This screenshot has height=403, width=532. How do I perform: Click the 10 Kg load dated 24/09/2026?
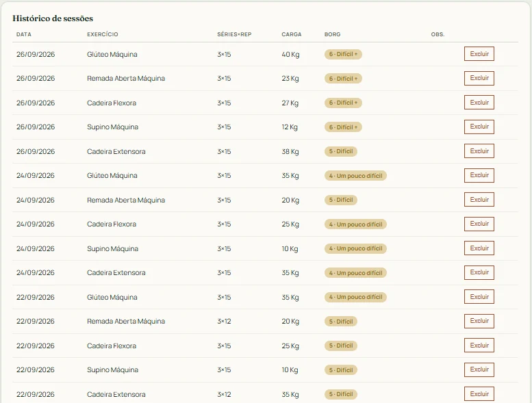[290, 249]
